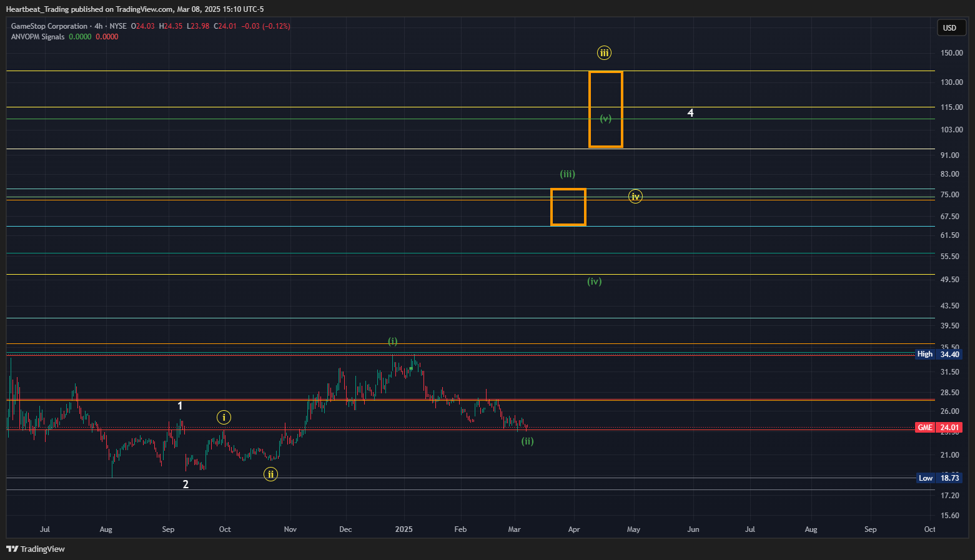Screen dimensions: 975x560
Task: Click the GameStop Corporation symbol title
Action: [49, 26]
